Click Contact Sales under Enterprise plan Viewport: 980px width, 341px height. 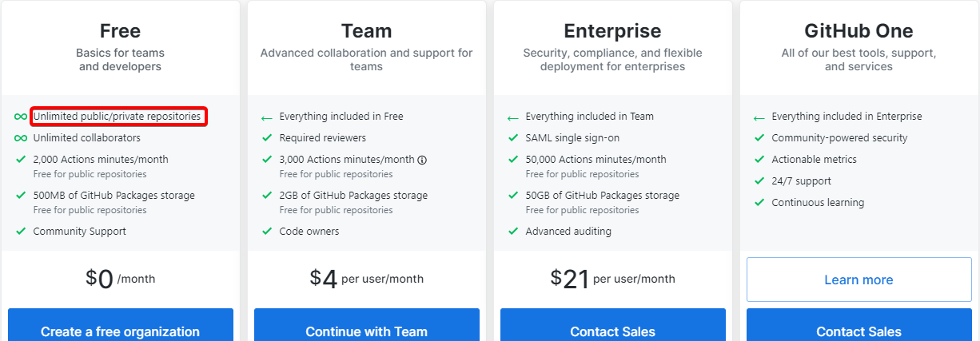coord(613,325)
